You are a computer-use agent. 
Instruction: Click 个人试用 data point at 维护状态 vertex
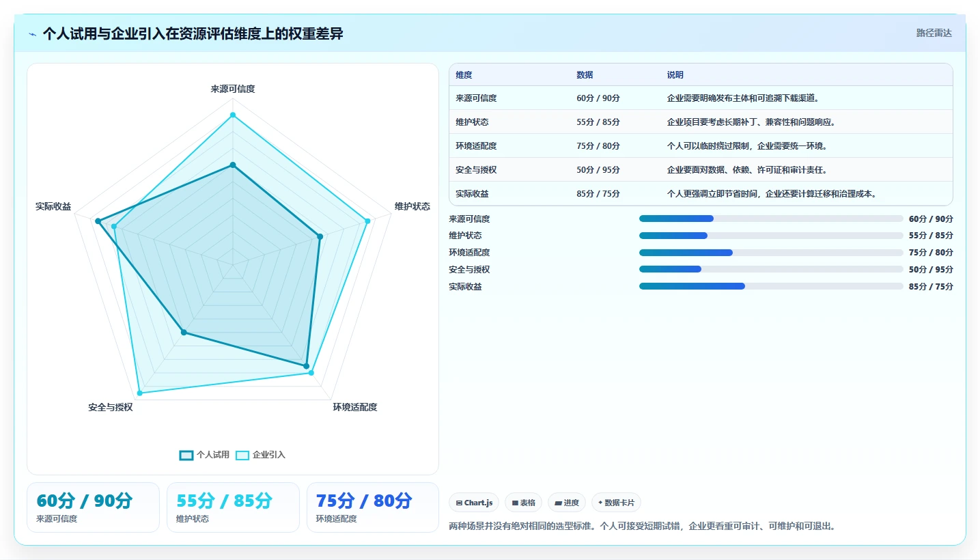pos(320,237)
